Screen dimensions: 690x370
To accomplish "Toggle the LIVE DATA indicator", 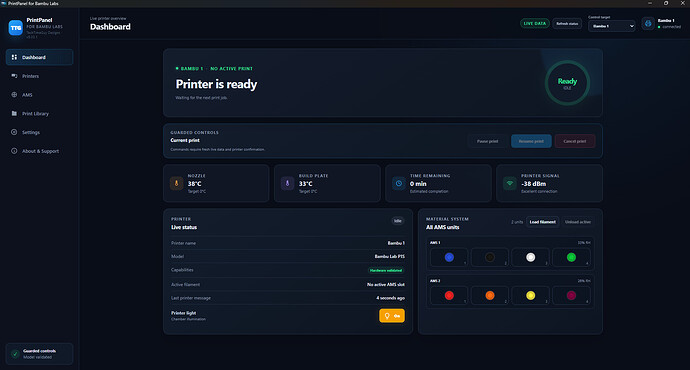I will click(x=535, y=23).
